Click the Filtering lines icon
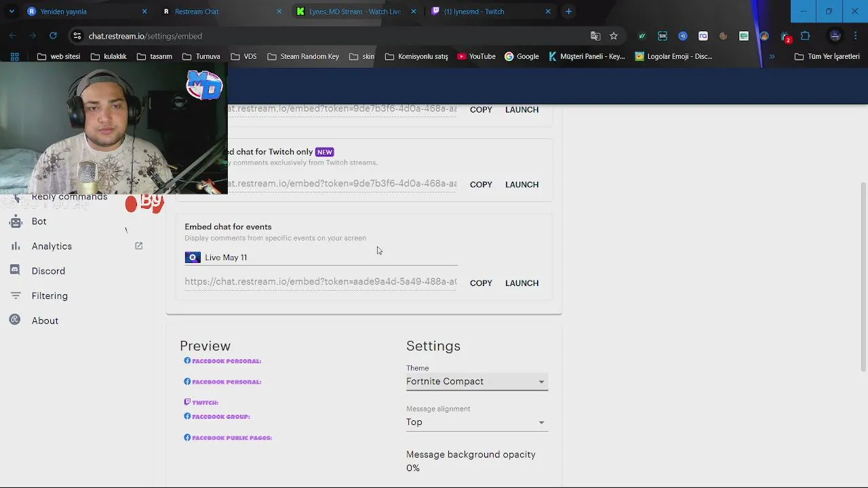Image resolution: width=868 pixels, height=488 pixels. [x=16, y=296]
